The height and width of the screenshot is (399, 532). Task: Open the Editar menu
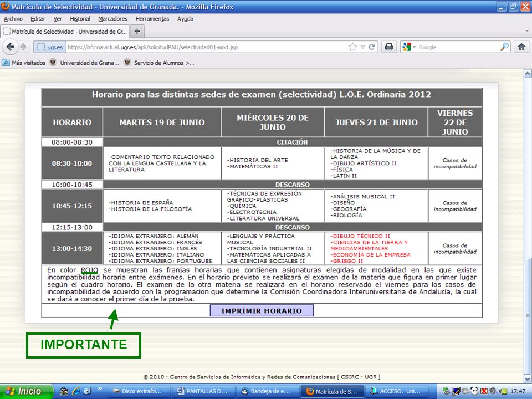[38, 19]
